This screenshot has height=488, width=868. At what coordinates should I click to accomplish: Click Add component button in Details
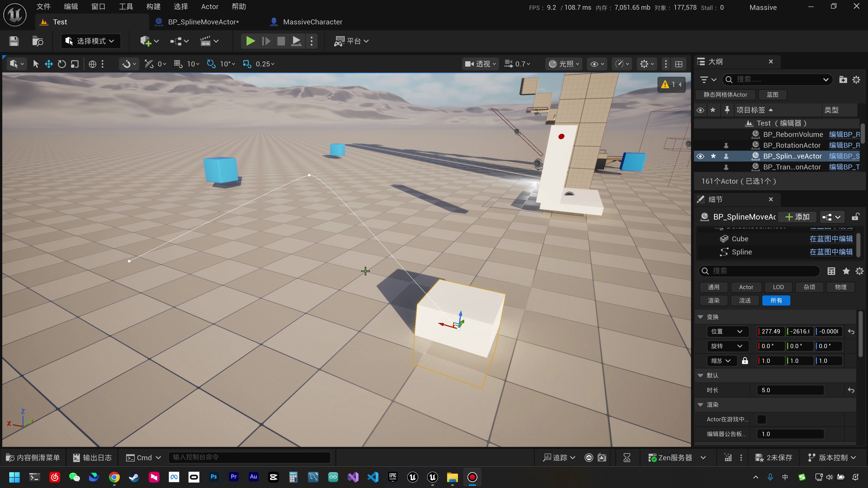(x=797, y=217)
